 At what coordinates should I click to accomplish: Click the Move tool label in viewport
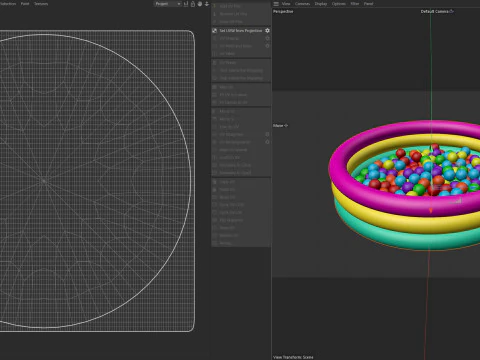click(x=278, y=126)
